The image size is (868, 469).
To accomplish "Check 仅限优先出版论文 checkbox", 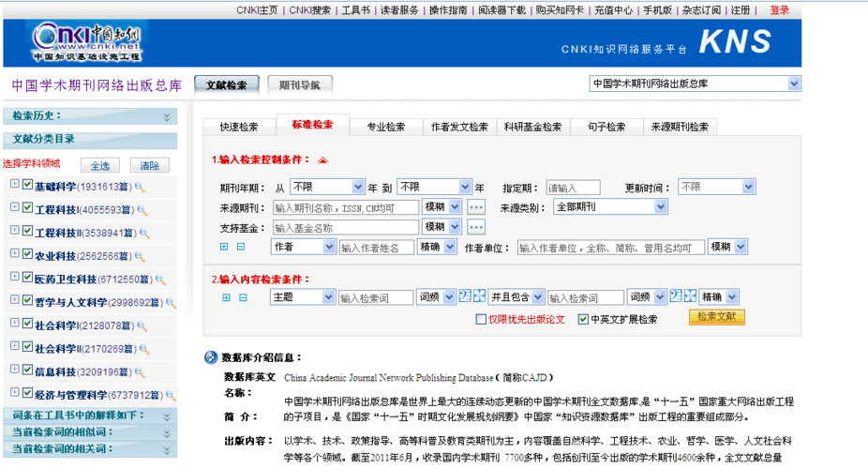I will point(481,319).
